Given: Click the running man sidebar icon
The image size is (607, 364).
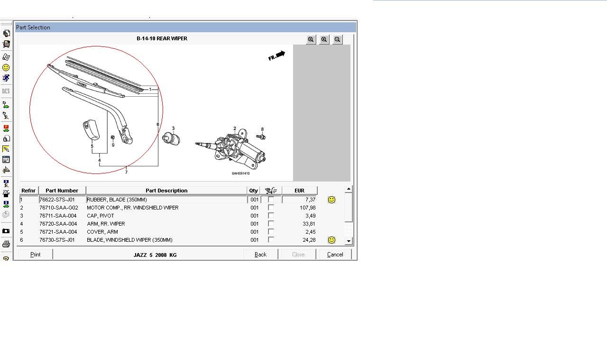Looking at the screenshot, I should point(6,78).
